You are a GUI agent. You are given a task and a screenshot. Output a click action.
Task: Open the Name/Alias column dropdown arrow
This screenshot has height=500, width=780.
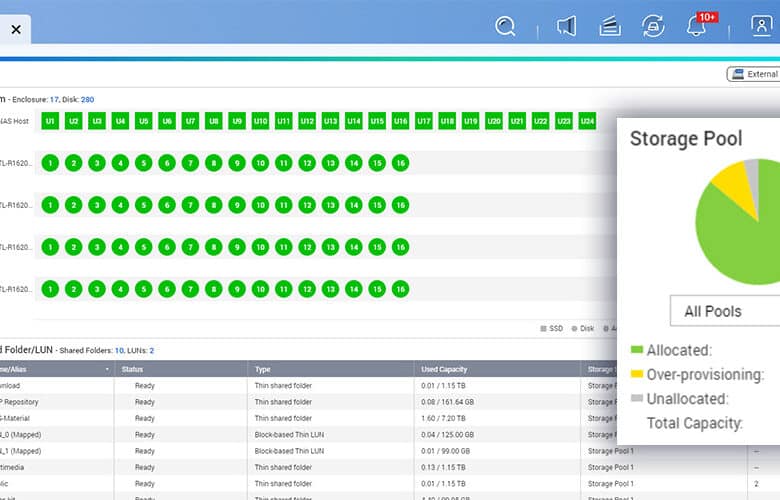[107, 369]
